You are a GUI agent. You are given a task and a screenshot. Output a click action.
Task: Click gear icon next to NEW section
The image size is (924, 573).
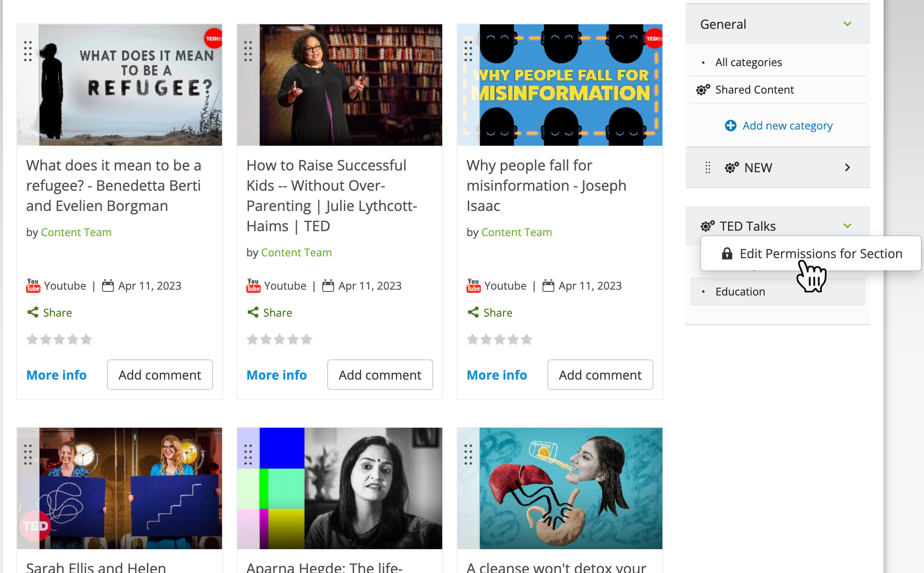(732, 167)
